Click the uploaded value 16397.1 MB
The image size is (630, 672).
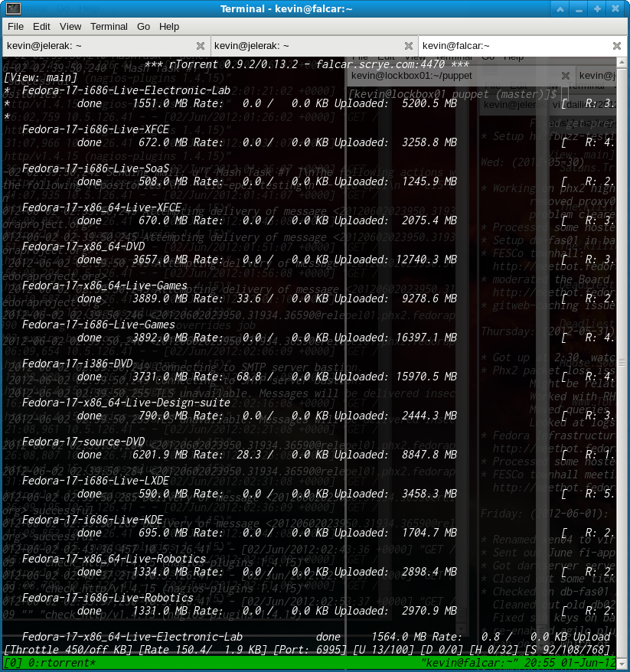(x=426, y=338)
